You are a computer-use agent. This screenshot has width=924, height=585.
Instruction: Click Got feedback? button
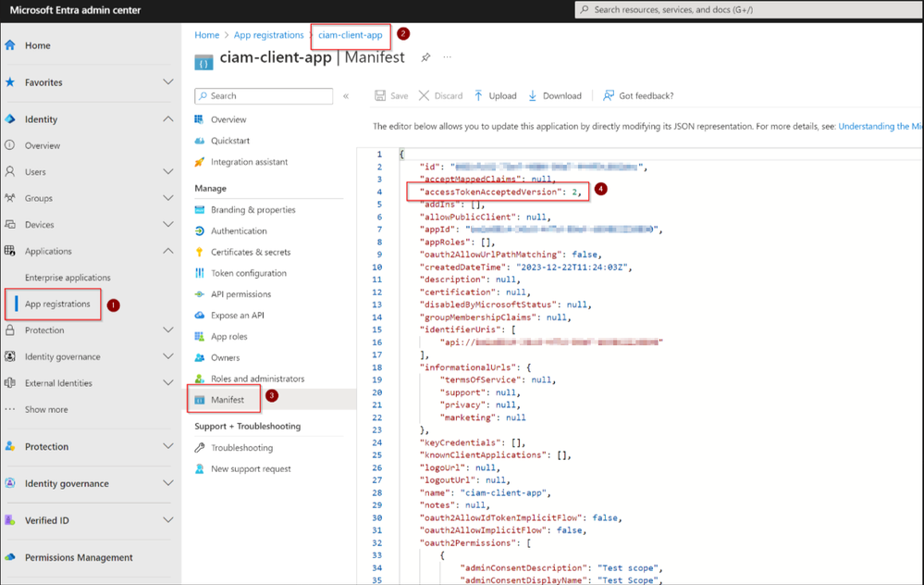coord(637,95)
